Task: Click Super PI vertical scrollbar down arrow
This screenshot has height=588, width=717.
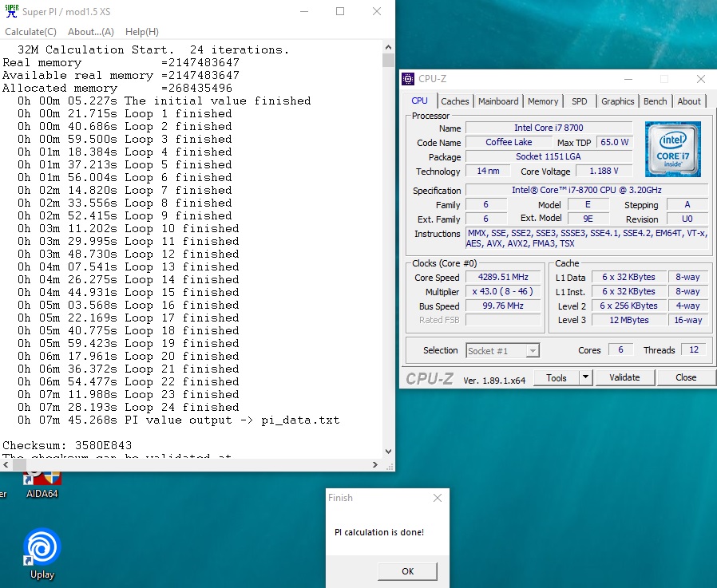Action: (388, 452)
